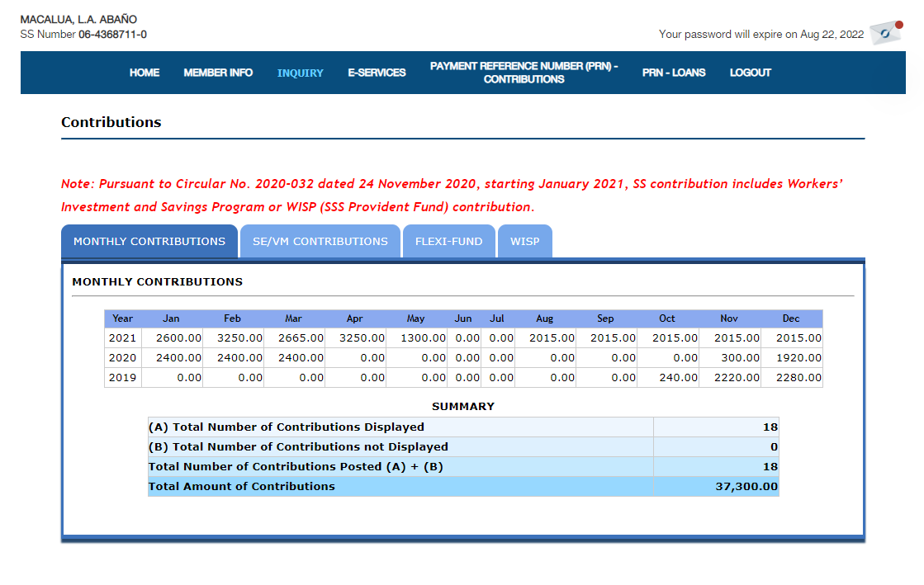Click the 2021 year row cell
The height and width of the screenshot is (585, 924).
tap(122, 337)
